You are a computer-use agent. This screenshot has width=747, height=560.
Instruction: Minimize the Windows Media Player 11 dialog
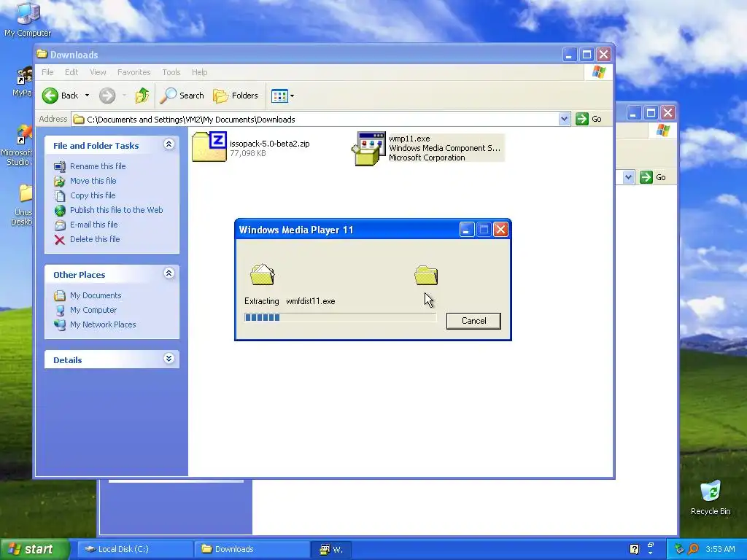tap(467, 230)
